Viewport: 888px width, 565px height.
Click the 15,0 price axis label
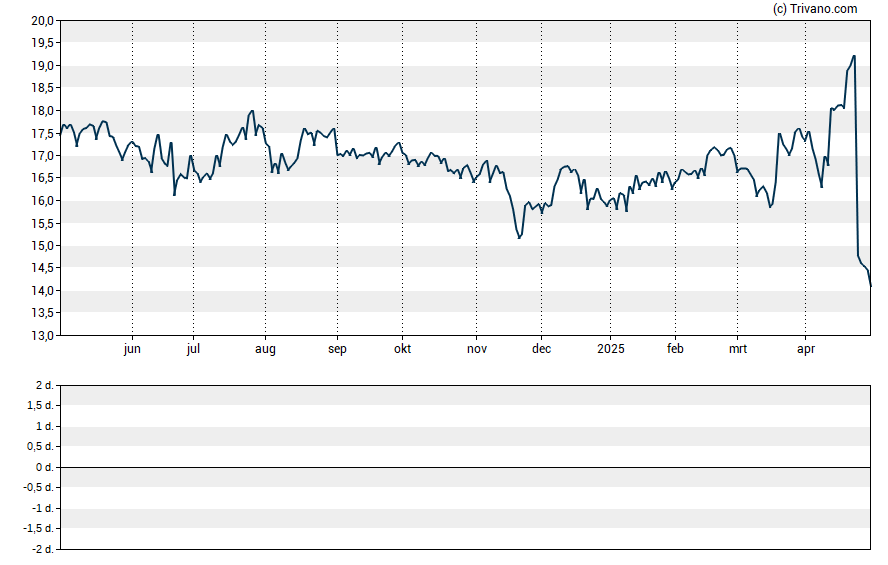(42, 246)
